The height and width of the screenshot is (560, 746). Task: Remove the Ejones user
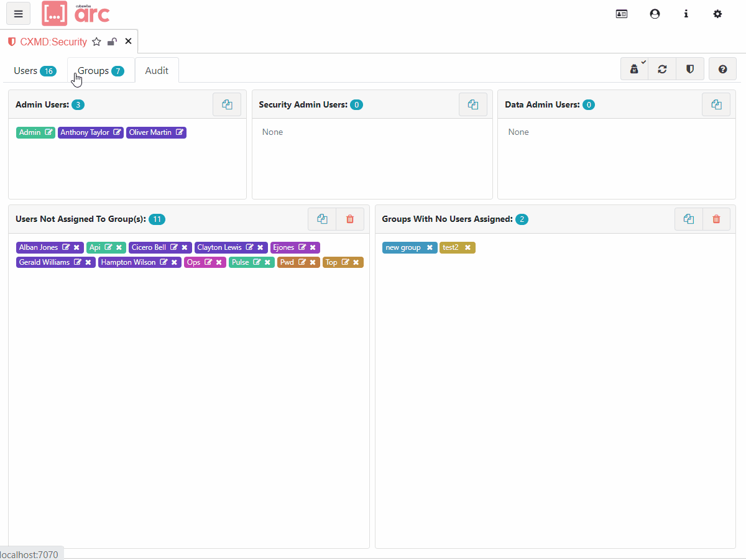tap(313, 247)
